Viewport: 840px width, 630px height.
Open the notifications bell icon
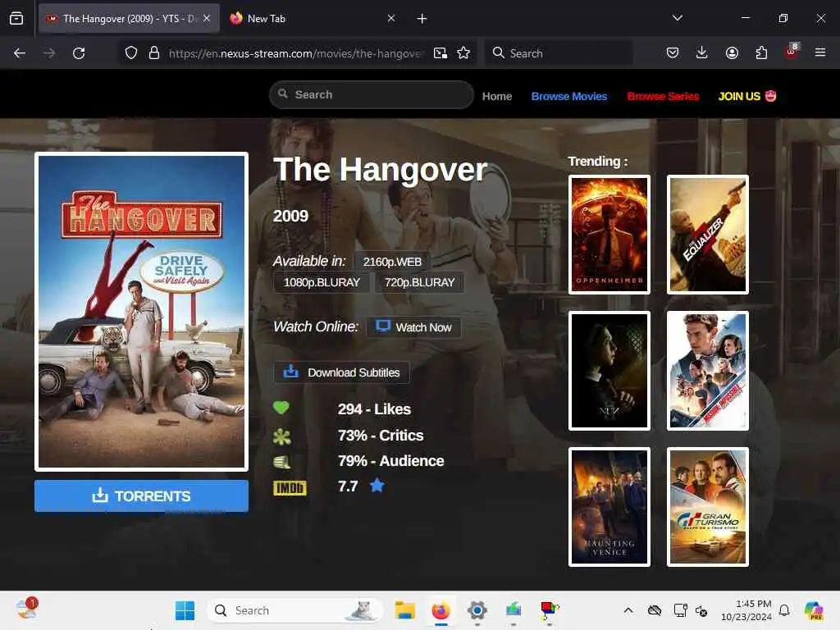point(784,610)
